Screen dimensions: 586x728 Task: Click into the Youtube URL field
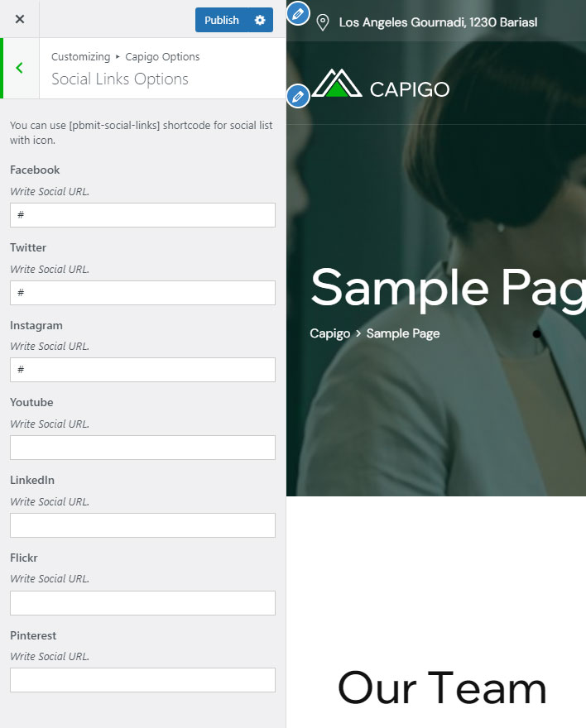click(142, 448)
